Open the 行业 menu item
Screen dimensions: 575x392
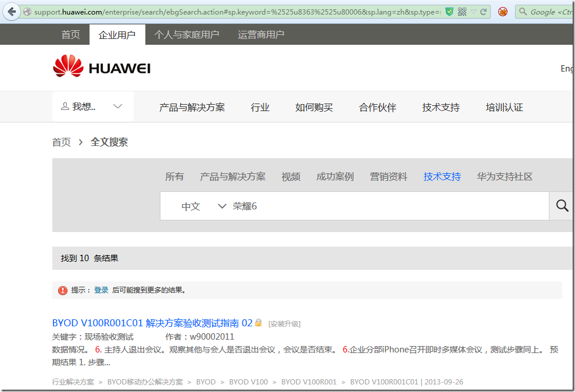point(260,108)
